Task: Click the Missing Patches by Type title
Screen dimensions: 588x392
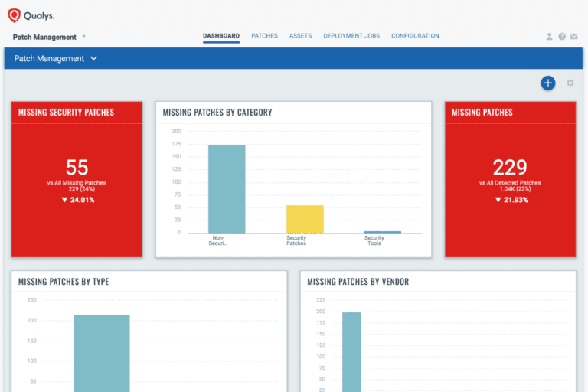Action: (64, 282)
